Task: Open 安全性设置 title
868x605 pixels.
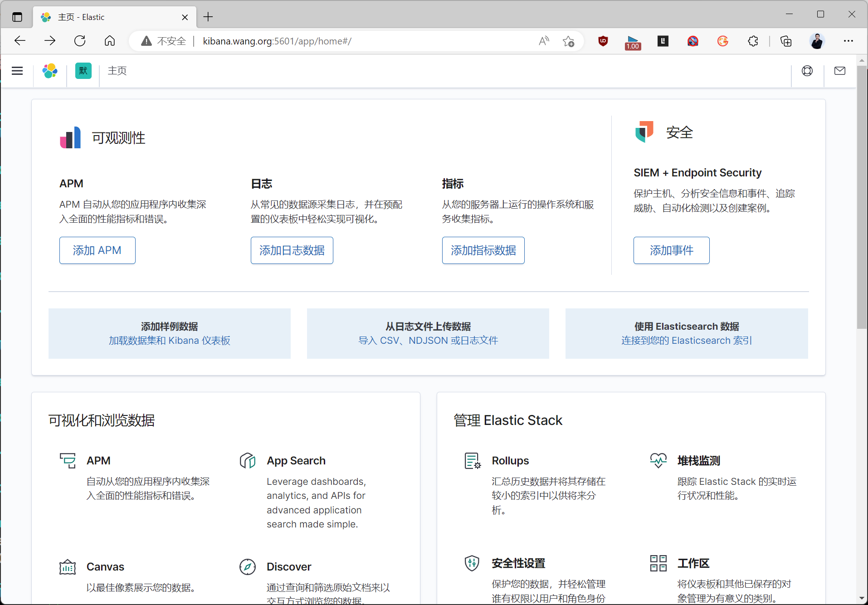Action: click(518, 563)
